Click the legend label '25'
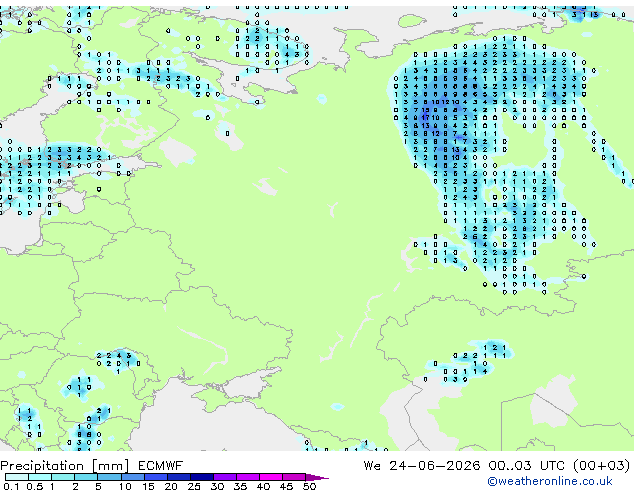The height and width of the screenshot is (490, 634). 194,486
